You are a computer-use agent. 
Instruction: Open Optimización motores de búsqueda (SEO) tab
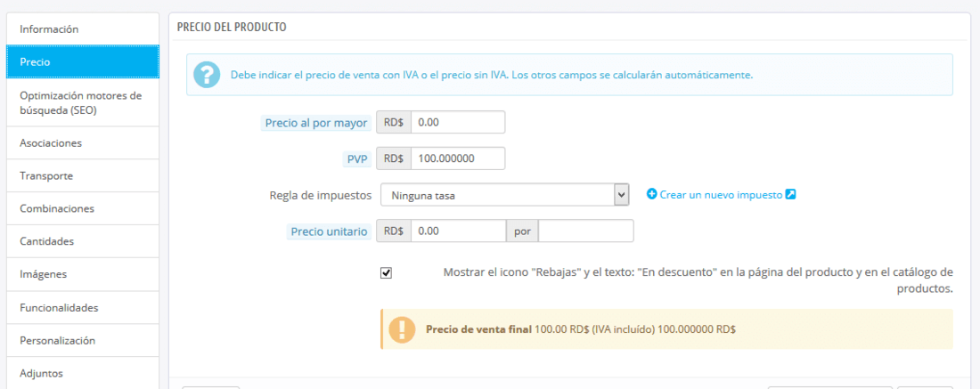(x=83, y=103)
